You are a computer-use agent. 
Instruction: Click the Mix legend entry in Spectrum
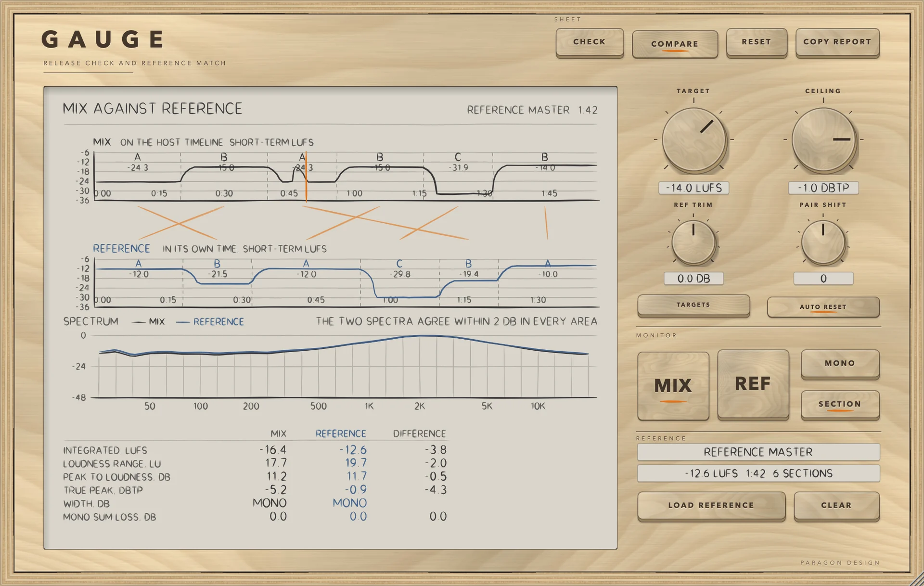148,322
